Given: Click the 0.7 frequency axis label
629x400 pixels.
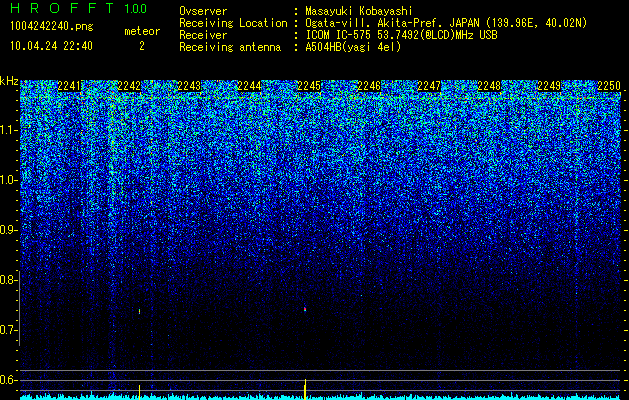Looking at the screenshot, I should click(8, 330).
